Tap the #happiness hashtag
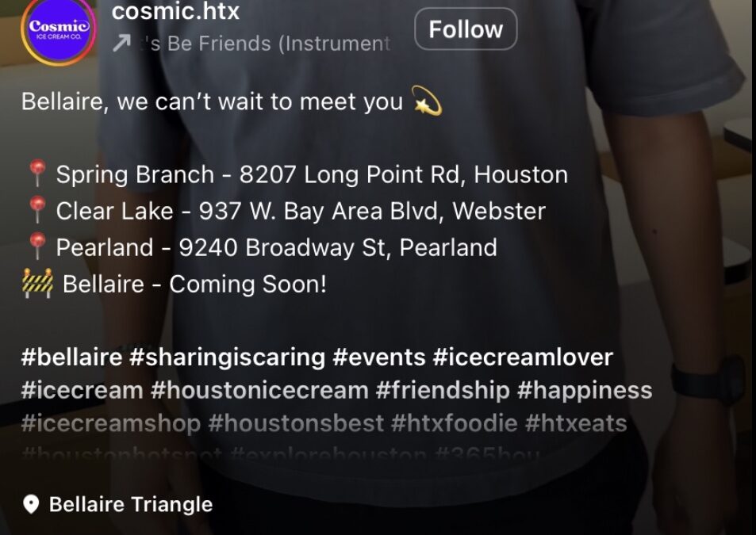 (585, 390)
